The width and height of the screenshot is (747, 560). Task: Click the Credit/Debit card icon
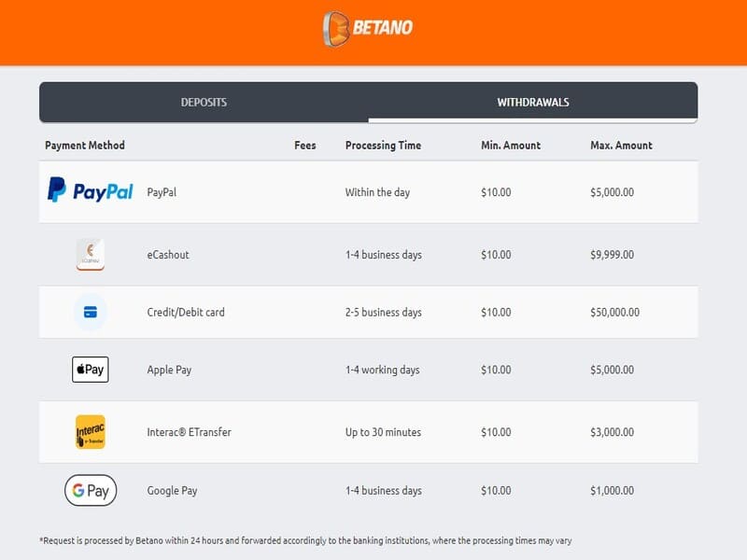point(91,312)
